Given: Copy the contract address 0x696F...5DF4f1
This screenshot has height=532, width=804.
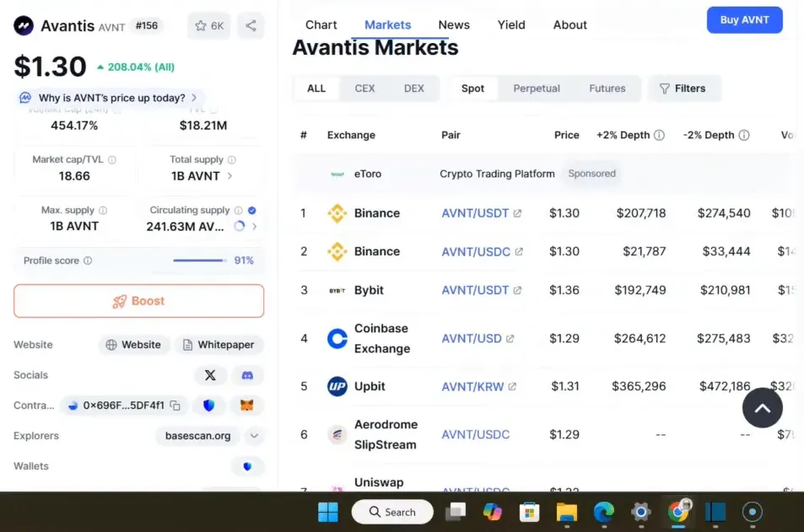Looking at the screenshot, I should click(175, 406).
